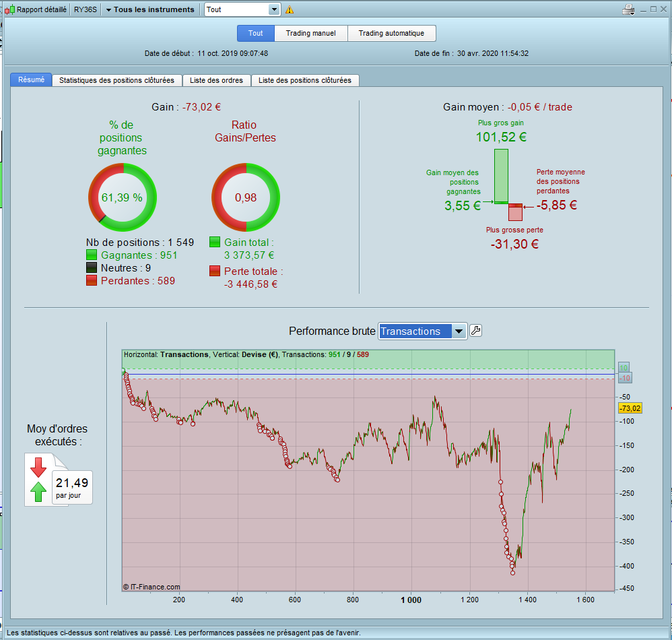Click the 1 000 x-axis label

[x=411, y=600]
